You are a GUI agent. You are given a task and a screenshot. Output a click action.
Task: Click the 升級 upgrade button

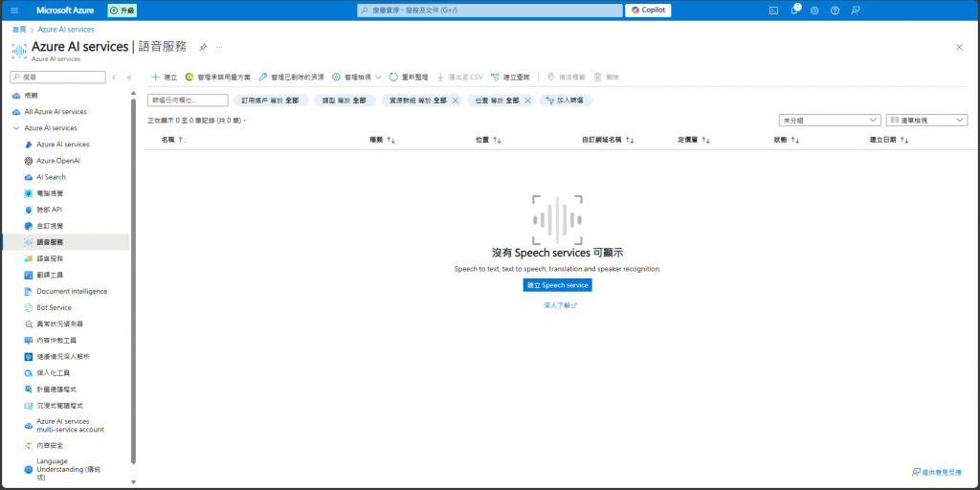(122, 11)
